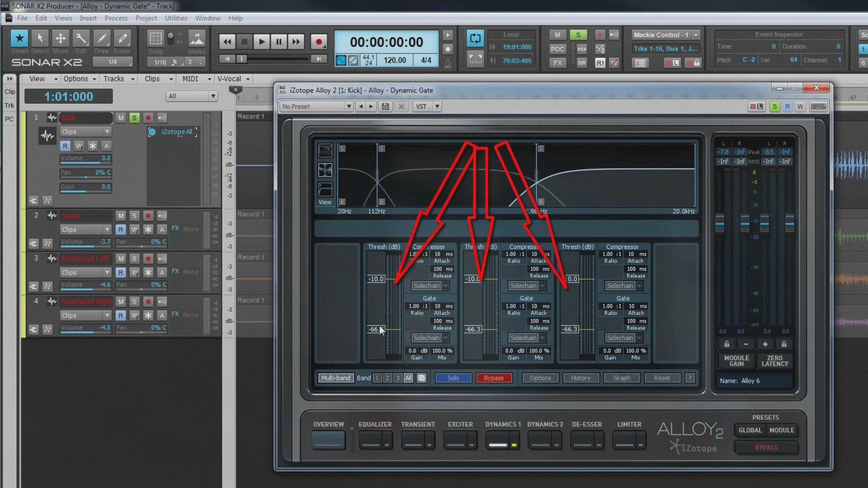Open the Options dropdown in track view

click(x=80, y=79)
